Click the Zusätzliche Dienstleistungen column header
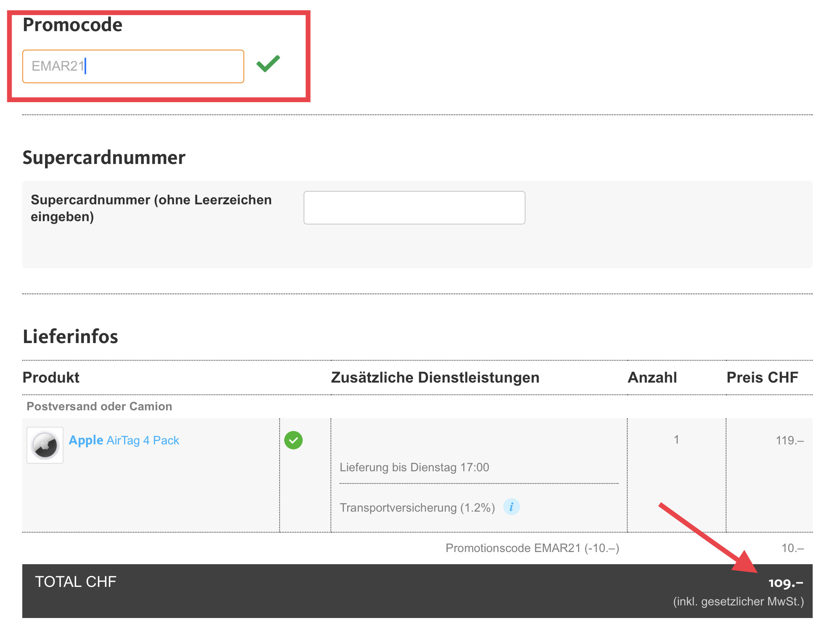Screen dimensions: 840x626 pos(435,378)
